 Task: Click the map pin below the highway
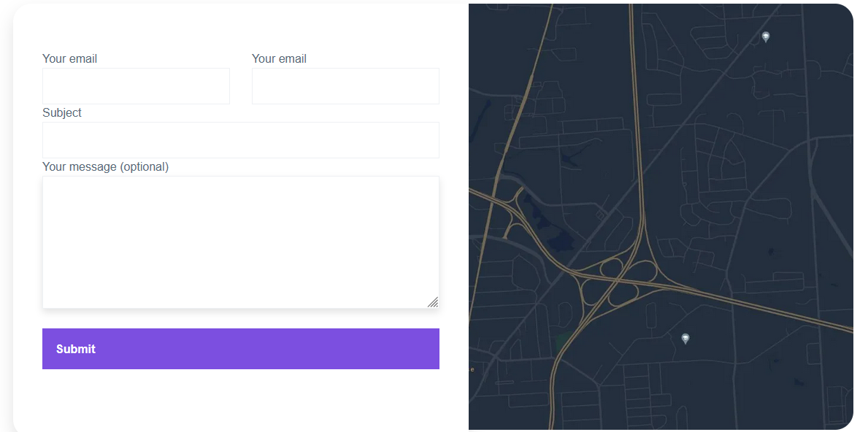(685, 338)
